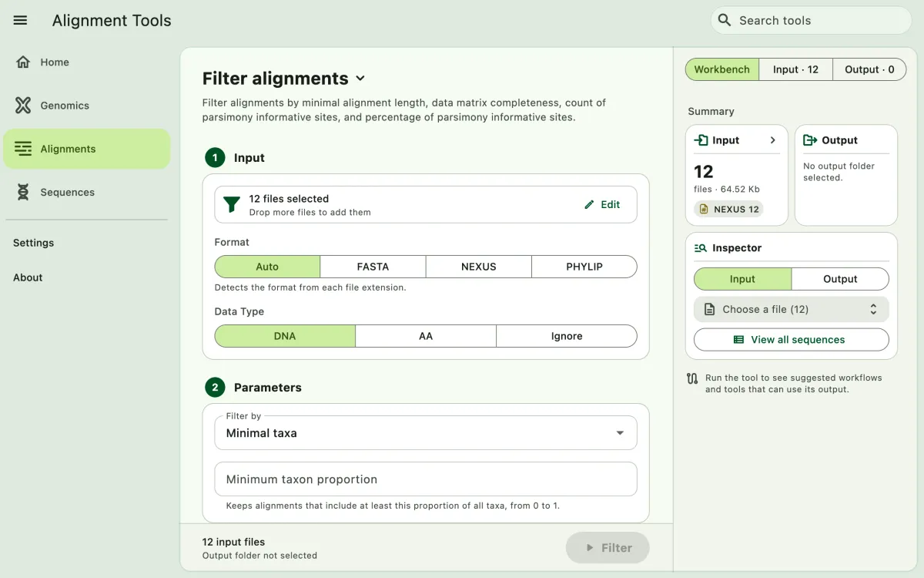Click the Filter run button
This screenshot has width=924, height=578.
tap(608, 548)
